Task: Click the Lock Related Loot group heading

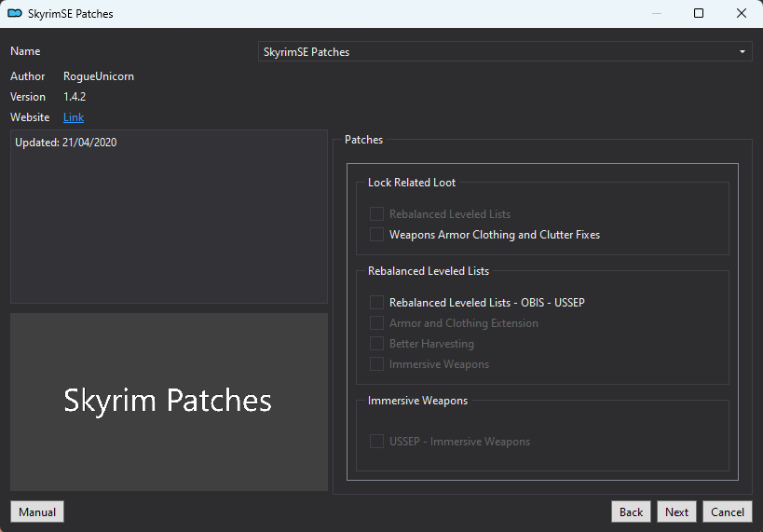Action: click(412, 183)
